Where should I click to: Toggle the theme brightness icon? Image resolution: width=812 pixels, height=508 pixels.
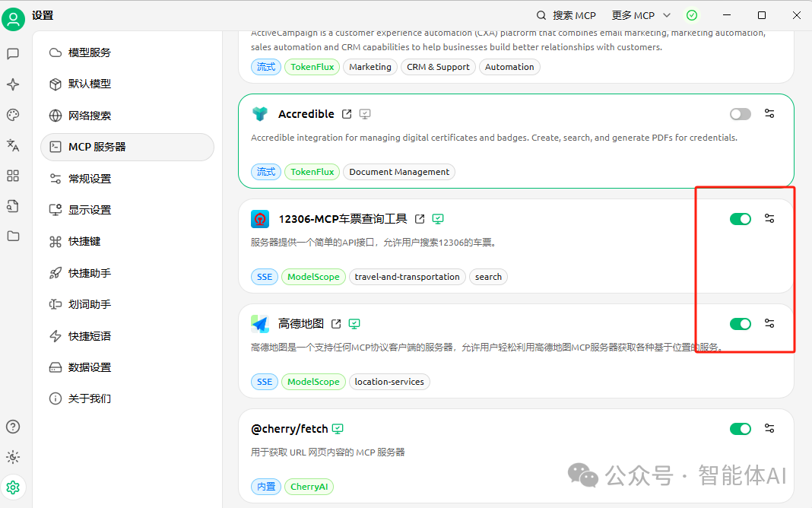tap(13, 457)
